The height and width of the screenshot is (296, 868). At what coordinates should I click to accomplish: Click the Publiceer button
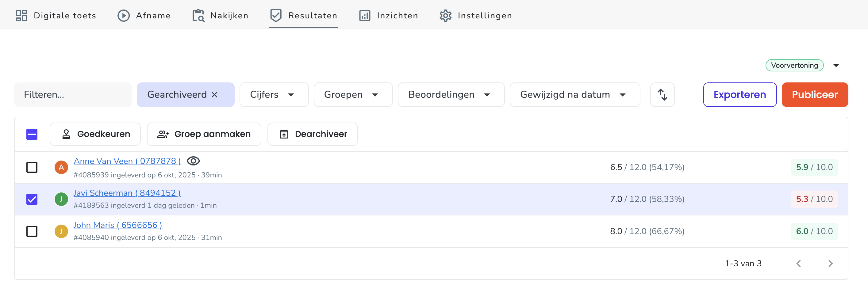click(815, 95)
